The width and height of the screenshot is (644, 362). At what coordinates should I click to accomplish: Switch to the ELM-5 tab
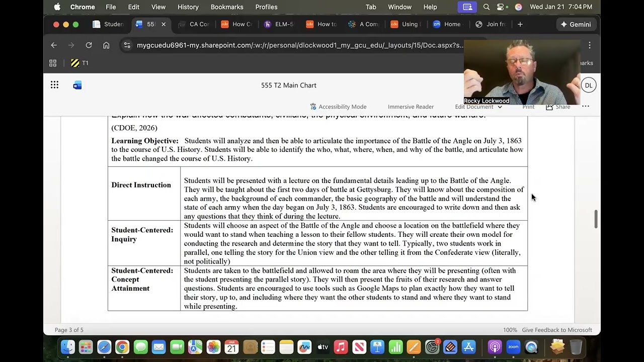(280, 24)
